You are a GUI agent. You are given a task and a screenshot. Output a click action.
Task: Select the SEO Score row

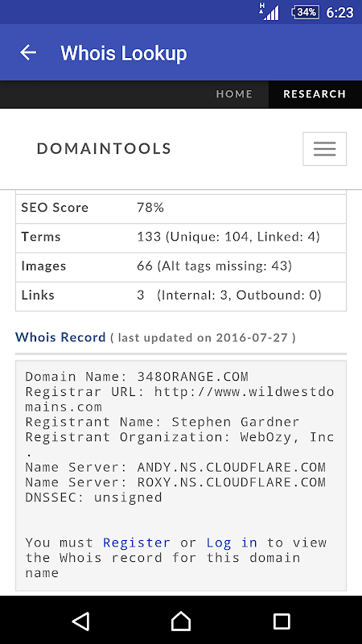pos(181,208)
